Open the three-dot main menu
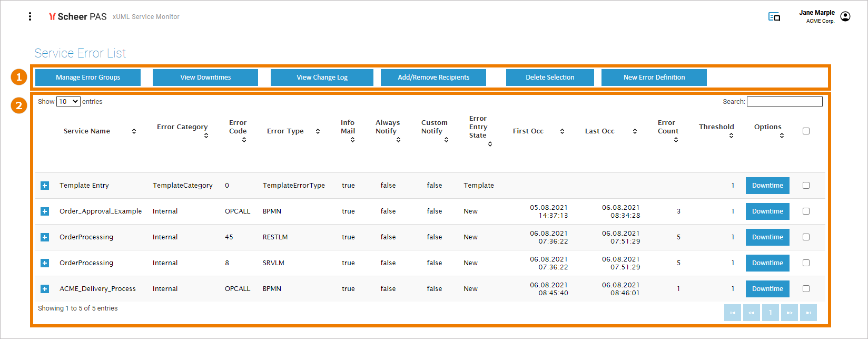The height and width of the screenshot is (339, 868). [30, 17]
